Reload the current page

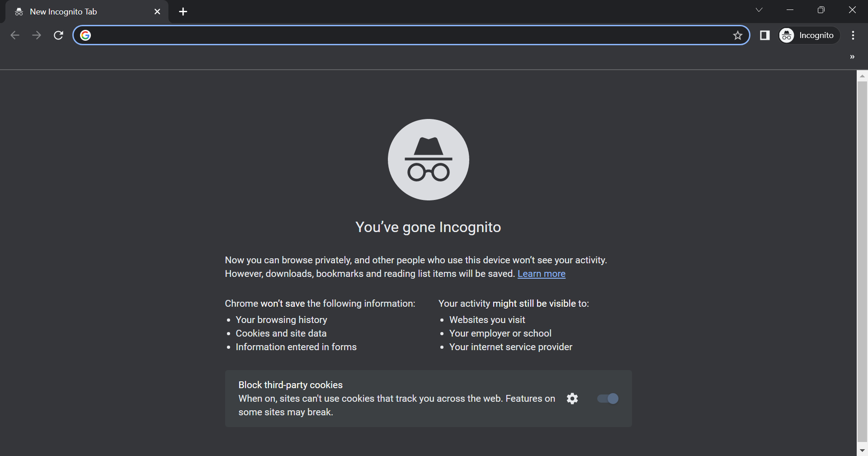point(58,35)
